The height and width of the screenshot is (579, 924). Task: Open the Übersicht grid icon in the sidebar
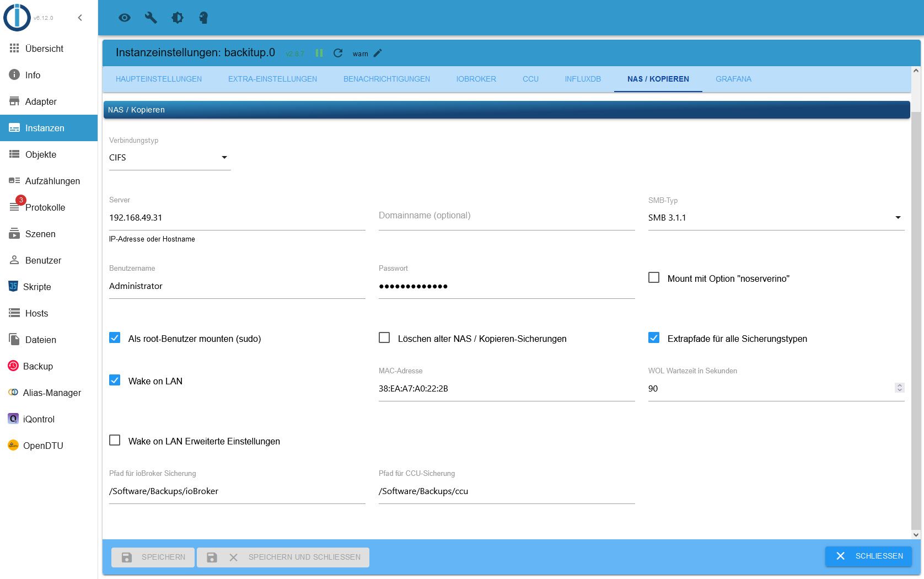14,49
